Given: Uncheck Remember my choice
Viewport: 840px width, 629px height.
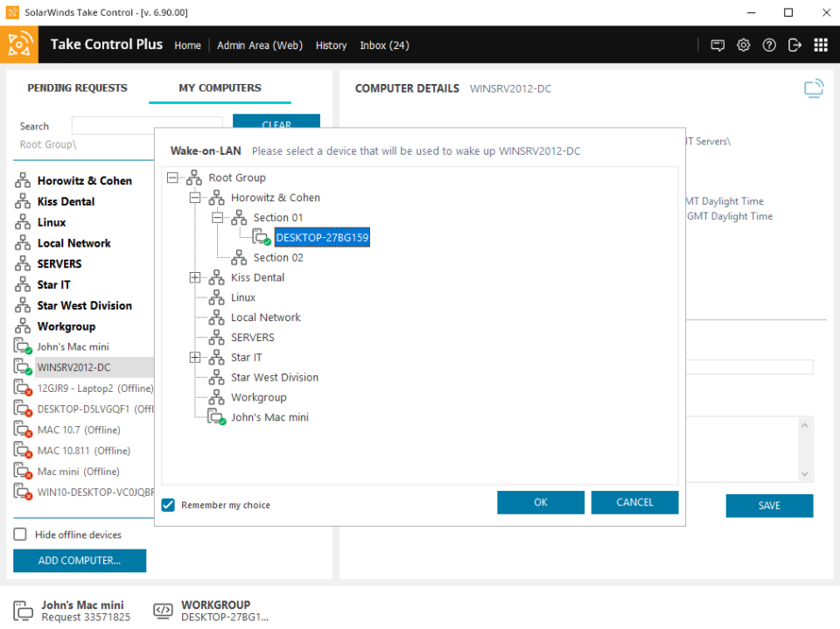Looking at the screenshot, I should (170, 504).
